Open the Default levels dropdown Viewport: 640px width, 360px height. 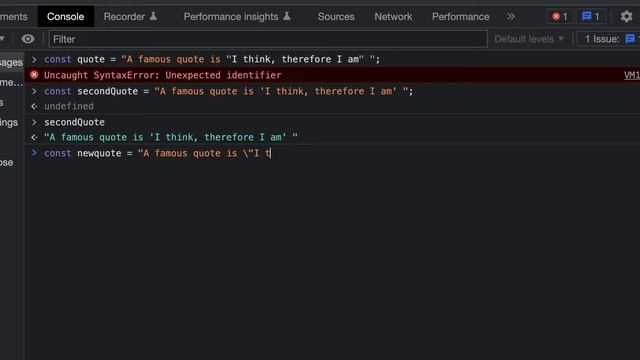pyautogui.click(x=529, y=39)
